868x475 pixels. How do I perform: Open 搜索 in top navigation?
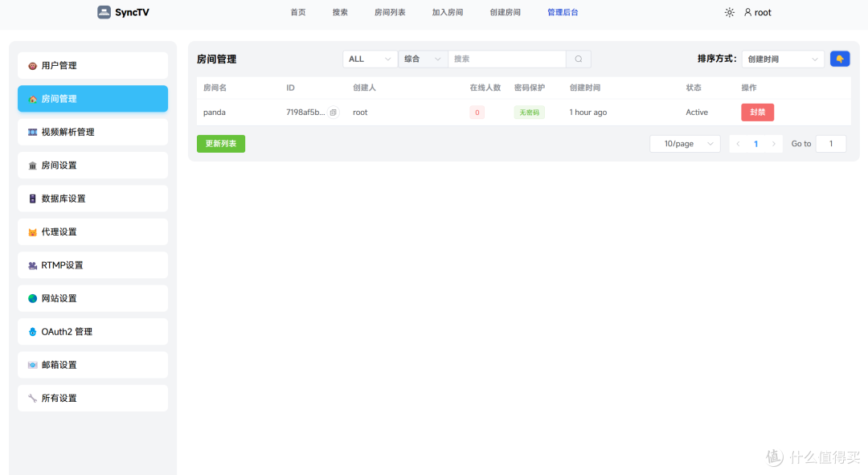[x=340, y=12]
